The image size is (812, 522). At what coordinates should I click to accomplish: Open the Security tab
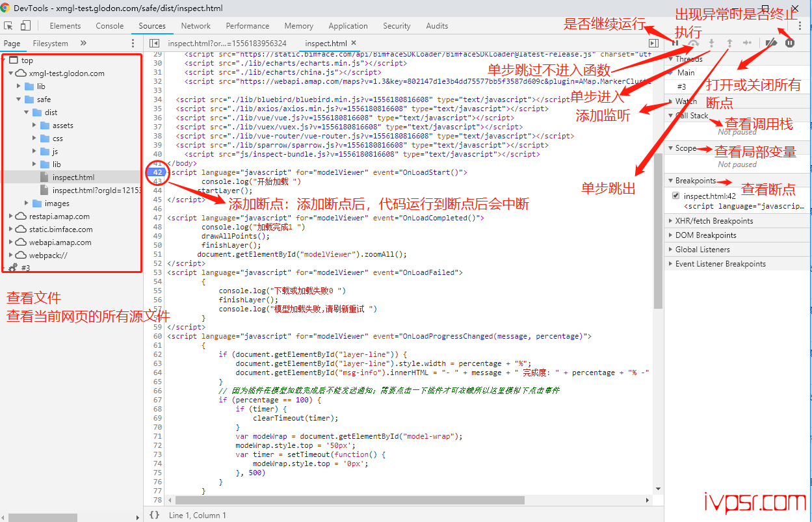pyautogui.click(x=397, y=26)
